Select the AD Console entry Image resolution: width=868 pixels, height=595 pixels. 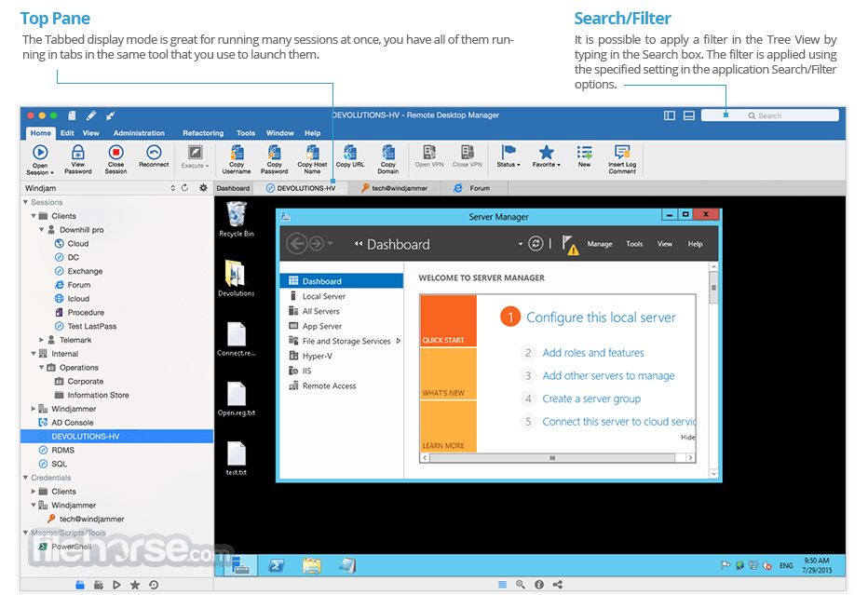(72, 423)
